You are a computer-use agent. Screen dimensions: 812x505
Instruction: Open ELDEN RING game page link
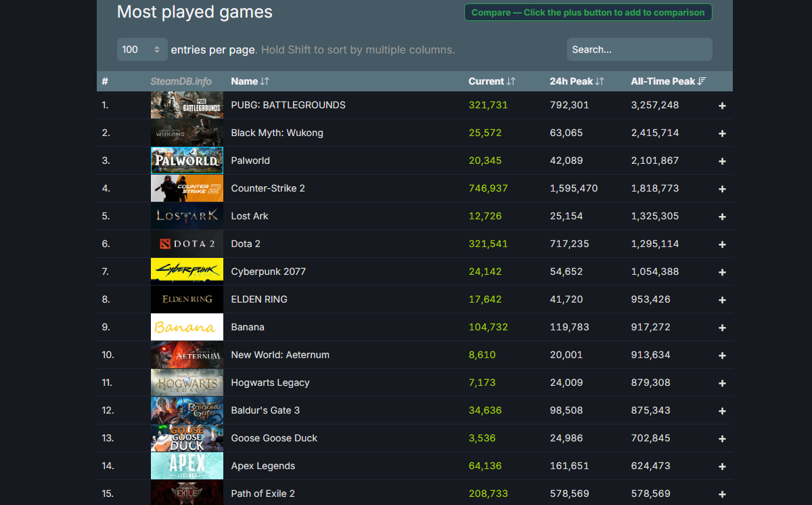[x=258, y=299]
